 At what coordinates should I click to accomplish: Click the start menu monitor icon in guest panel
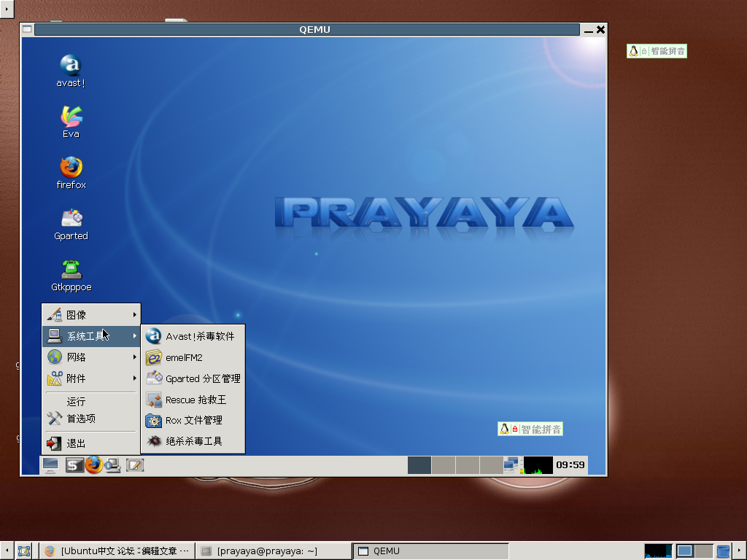pos(50,465)
